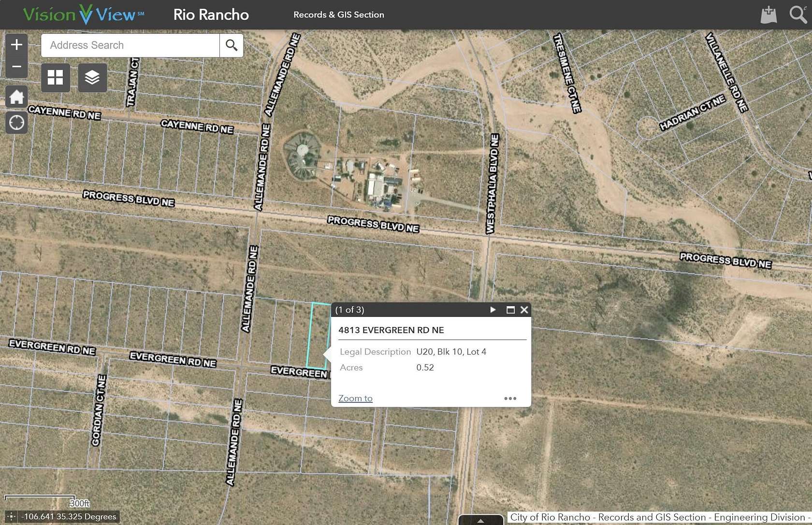
Task: Open the layers list icon
Action: coord(92,77)
